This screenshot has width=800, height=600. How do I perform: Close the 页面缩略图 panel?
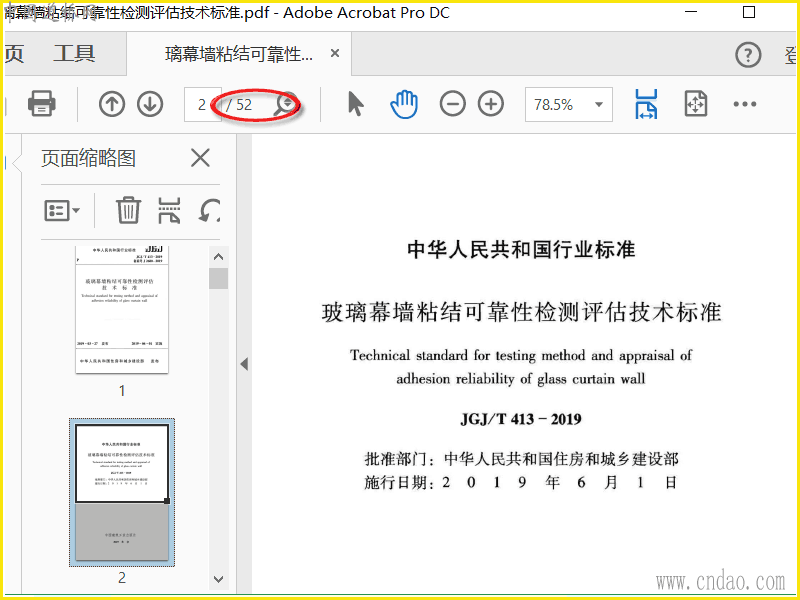(200, 158)
